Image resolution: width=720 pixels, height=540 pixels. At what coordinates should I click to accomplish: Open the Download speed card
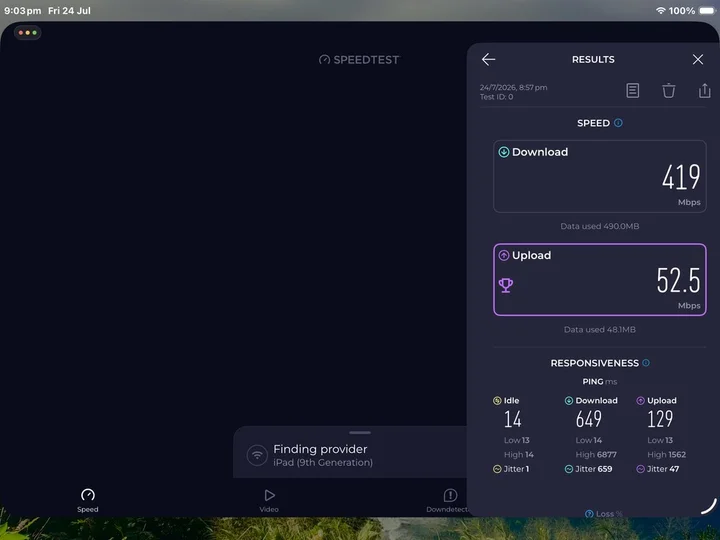[x=600, y=176]
